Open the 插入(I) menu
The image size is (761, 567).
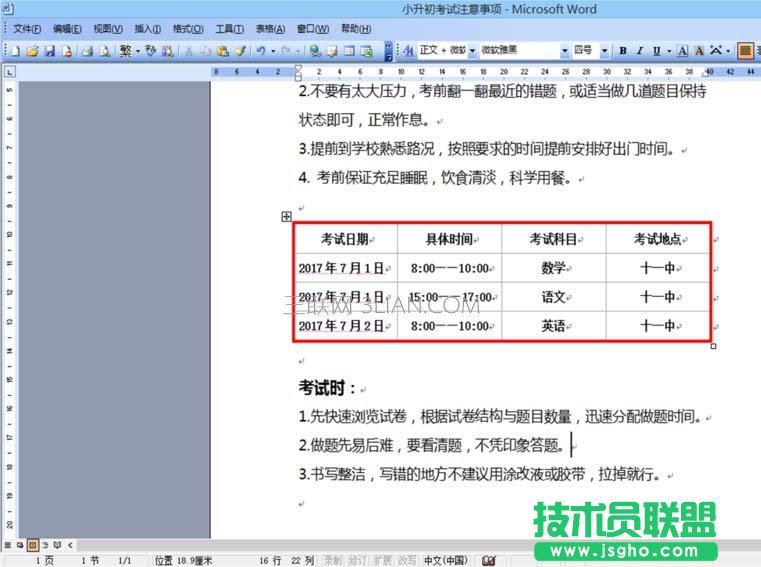148,29
